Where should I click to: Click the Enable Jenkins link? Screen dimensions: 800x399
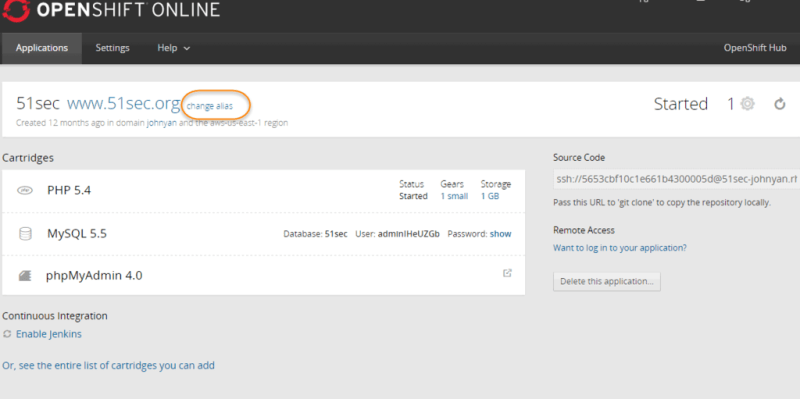click(49, 334)
